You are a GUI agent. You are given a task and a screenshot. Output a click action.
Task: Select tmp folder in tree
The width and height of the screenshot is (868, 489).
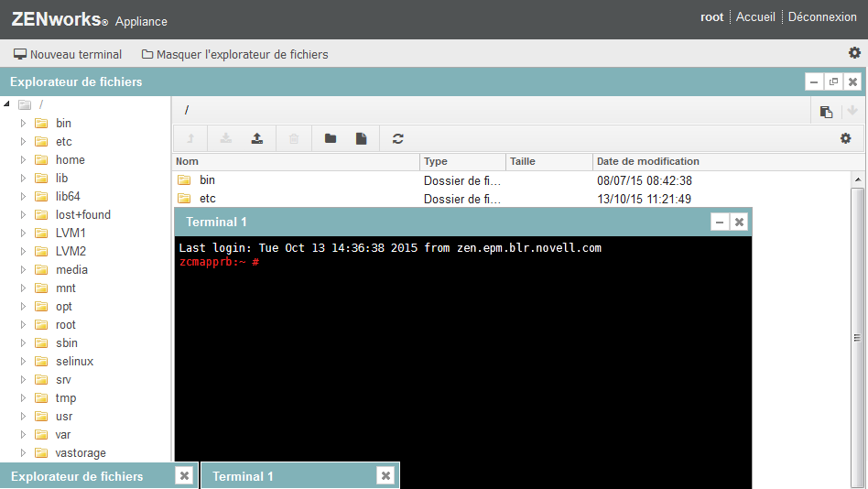click(x=66, y=397)
